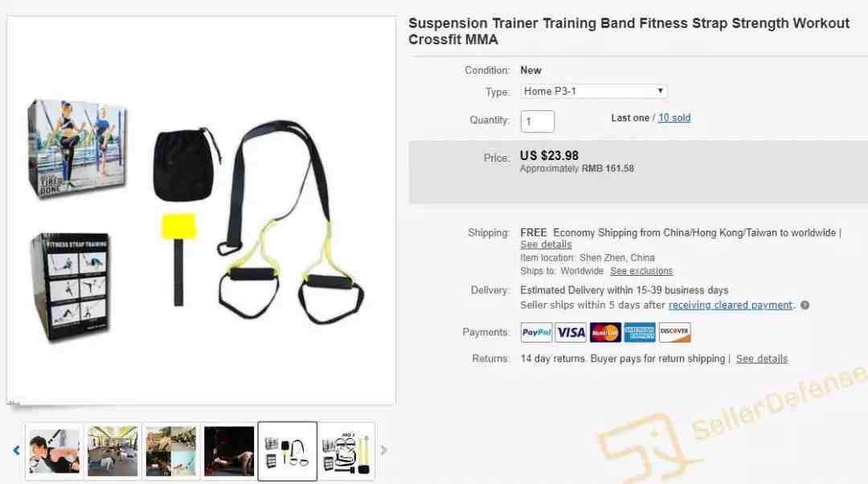Select the dark background workout thumbnail
This screenshot has width=868, height=484.
coord(228,451)
